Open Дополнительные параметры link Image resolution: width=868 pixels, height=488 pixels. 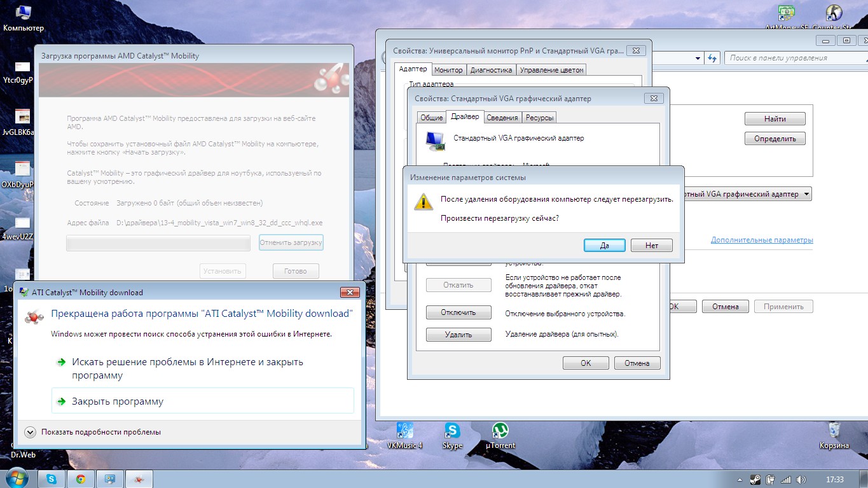coord(762,240)
